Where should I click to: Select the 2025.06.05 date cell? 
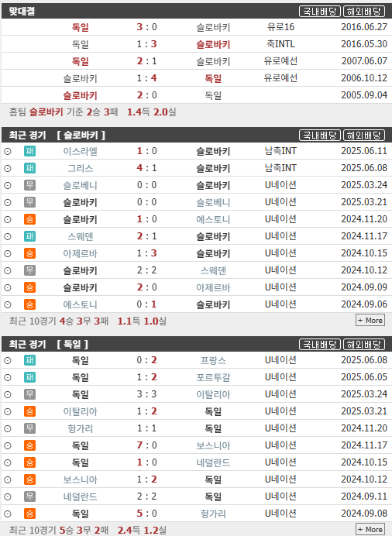[x=364, y=377]
